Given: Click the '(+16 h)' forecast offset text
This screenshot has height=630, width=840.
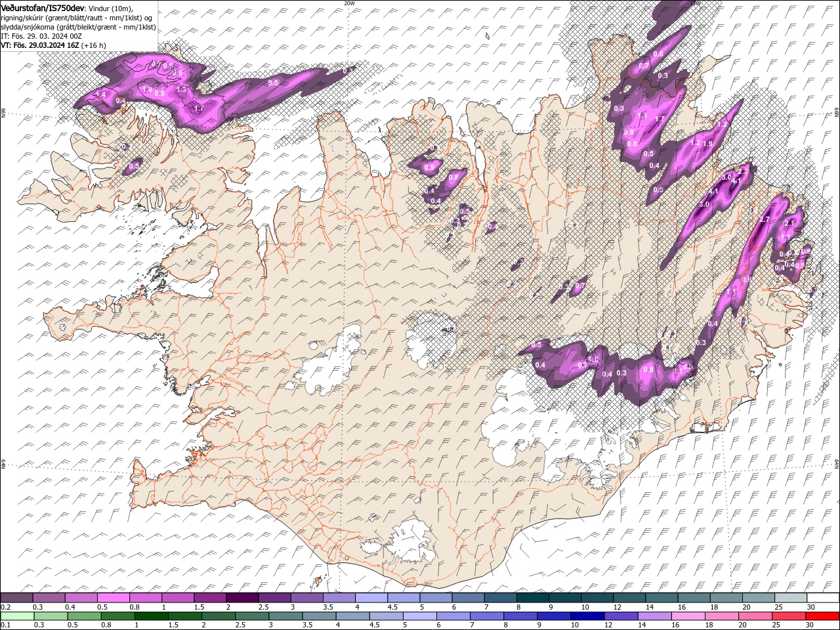Looking at the screenshot, I should click(94, 45).
